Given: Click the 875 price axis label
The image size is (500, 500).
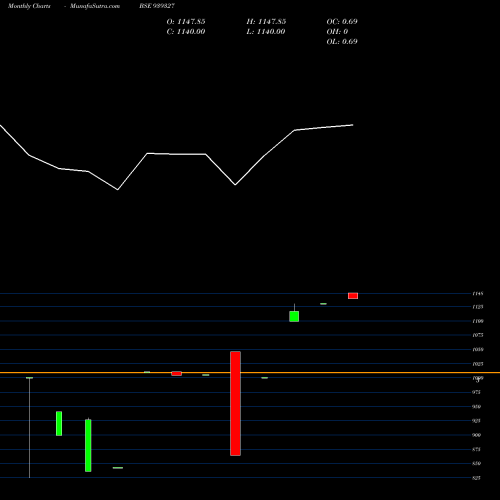Looking at the screenshot, I should coord(476,449).
